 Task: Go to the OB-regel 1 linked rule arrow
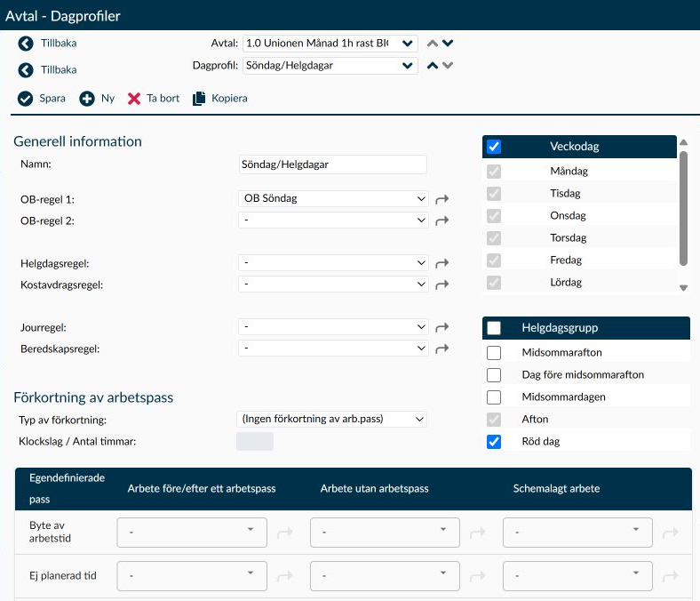(x=442, y=199)
